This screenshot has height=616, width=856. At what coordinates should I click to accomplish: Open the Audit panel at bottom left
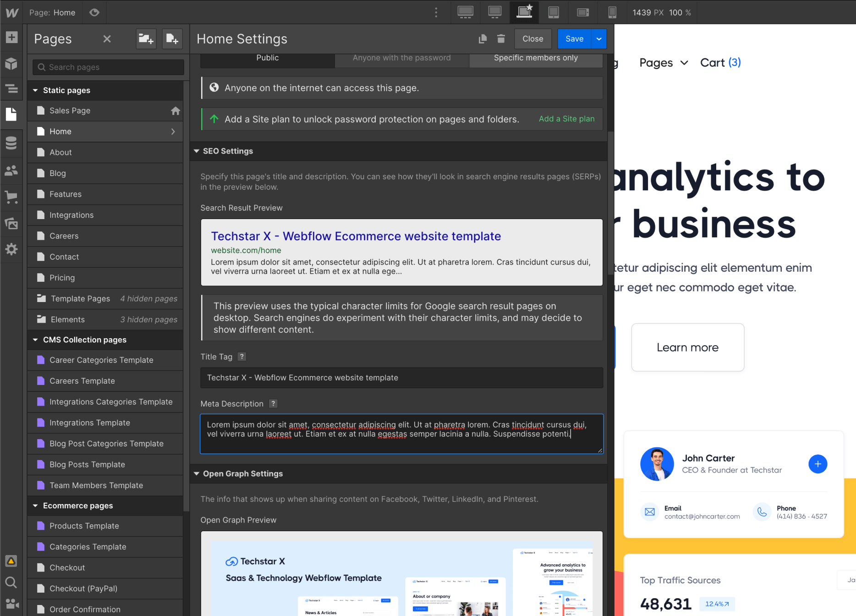tap(11, 561)
